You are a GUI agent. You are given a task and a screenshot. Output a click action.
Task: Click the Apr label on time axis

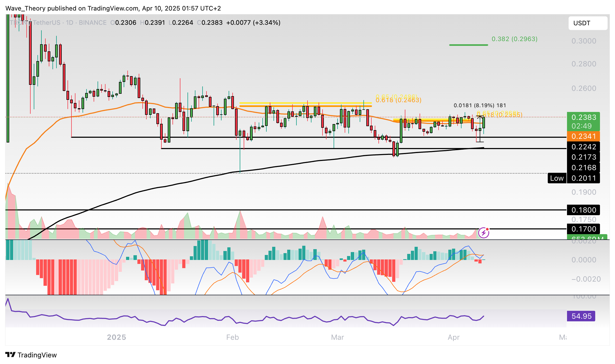tap(454, 337)
